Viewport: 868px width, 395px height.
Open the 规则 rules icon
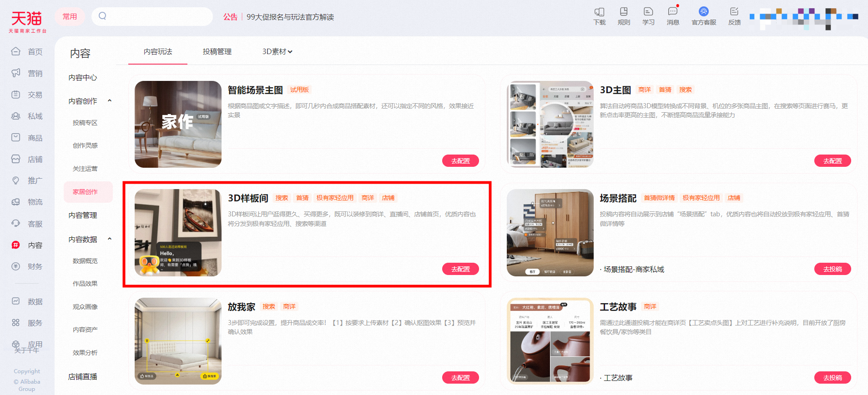pyautogui.click(x=624, y=16)
